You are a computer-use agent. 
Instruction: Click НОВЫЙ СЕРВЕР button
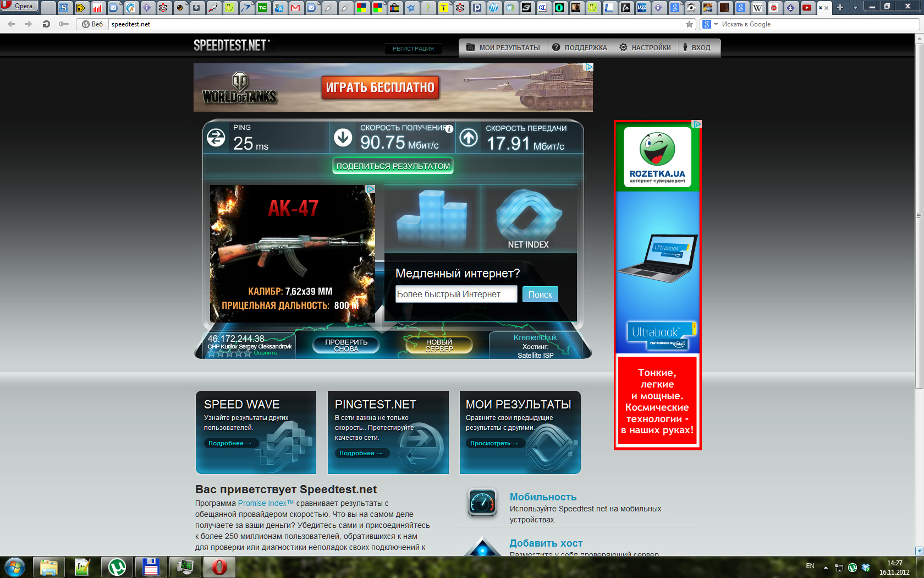pyautogui.click(x=439, y=345)
